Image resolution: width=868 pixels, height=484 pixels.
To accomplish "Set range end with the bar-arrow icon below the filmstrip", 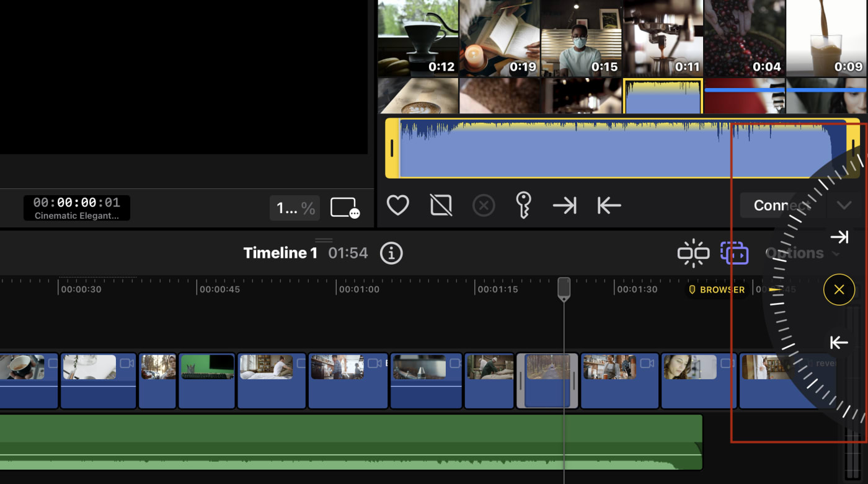I will [609, 206].
